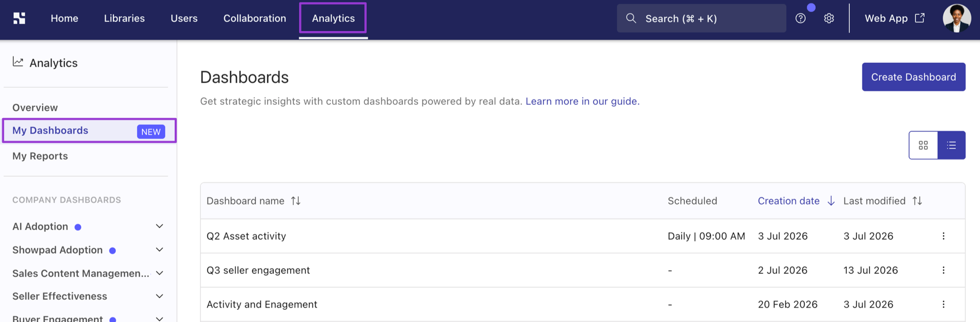This screenshot has height=322, width=980.
Task: Click the Web App external link icon
Action: (919, 18)
